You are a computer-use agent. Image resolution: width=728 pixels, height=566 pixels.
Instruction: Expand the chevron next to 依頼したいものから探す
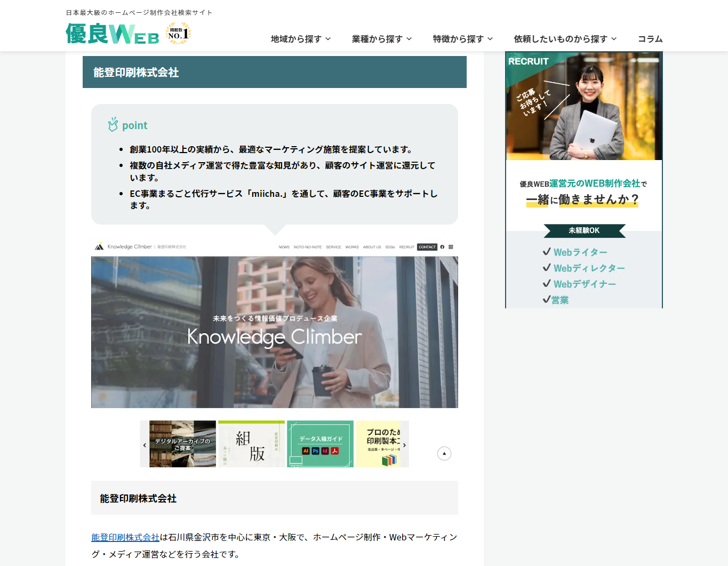(x=614, y=39)
